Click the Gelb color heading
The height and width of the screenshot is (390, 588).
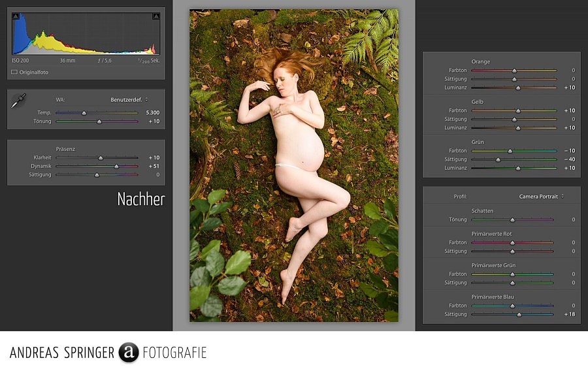pos(478,102)
